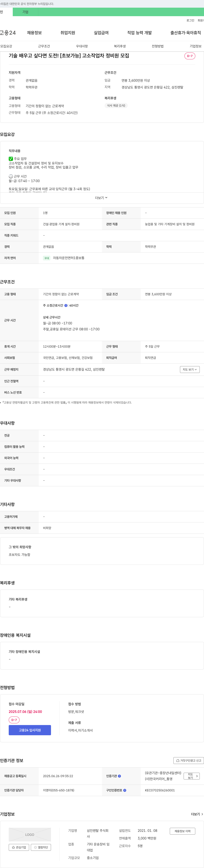Click 관련 직종 value 농업용 및 기타 기계장비
Screen dimensions: 204x868
coord(170,224)
